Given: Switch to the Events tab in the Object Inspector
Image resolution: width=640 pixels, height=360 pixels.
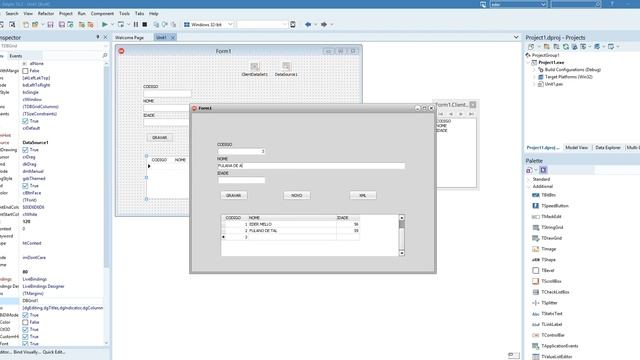Looking at the screenshot, I should (16, 56).
